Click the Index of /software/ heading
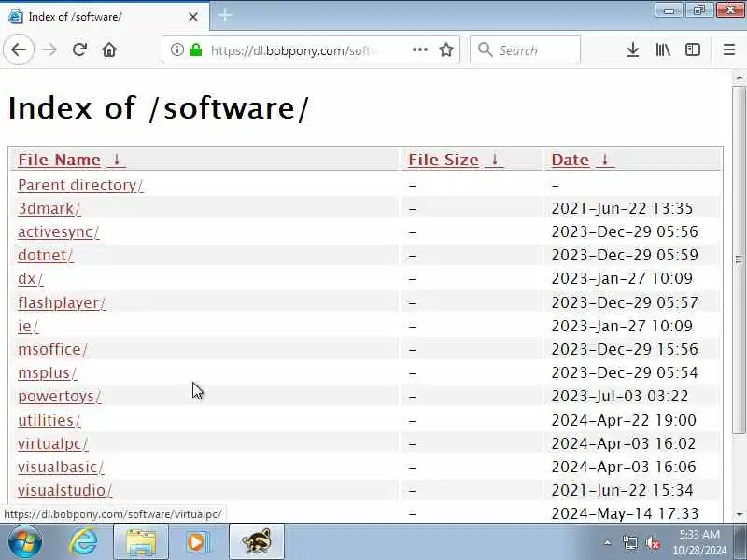747x560 pixels. (x=158, y=107)
